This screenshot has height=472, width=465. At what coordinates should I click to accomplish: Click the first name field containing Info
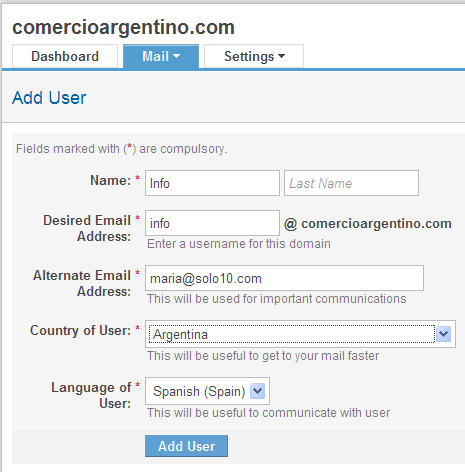(x=212, y=183)
